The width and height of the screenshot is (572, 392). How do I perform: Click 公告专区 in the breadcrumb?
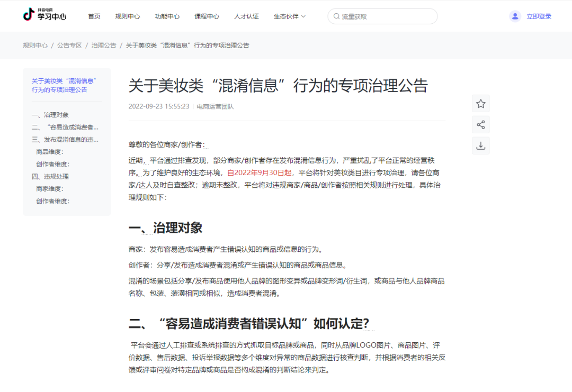pos(69,45)
